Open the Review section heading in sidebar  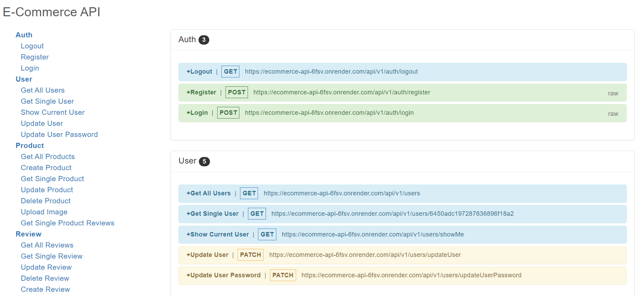coord(28,234)
